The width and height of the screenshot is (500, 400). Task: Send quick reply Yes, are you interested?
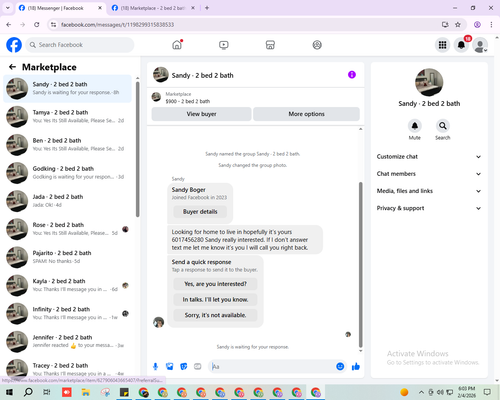(215, 284)
